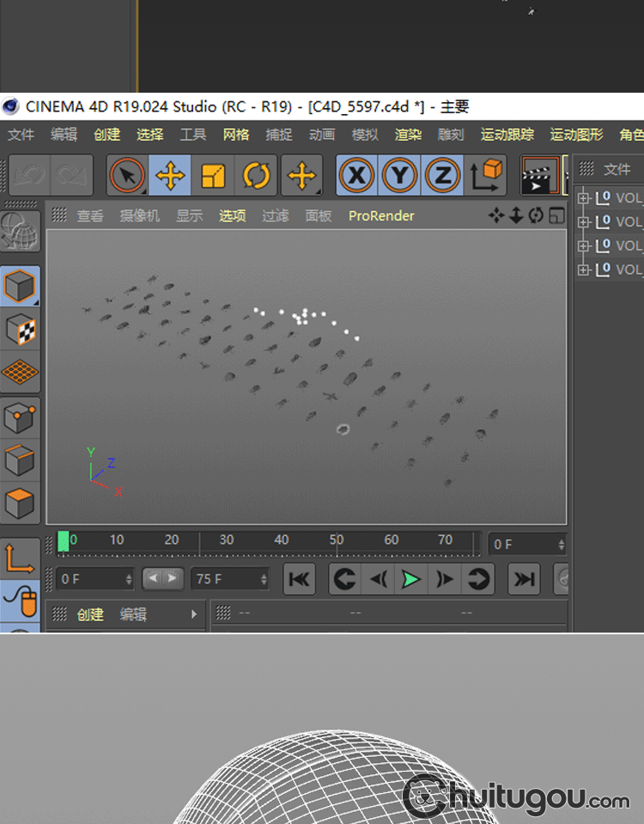Expand the last VOL object in the tree
This screenshot has width=644, height=824.
(x=584, y=270)
